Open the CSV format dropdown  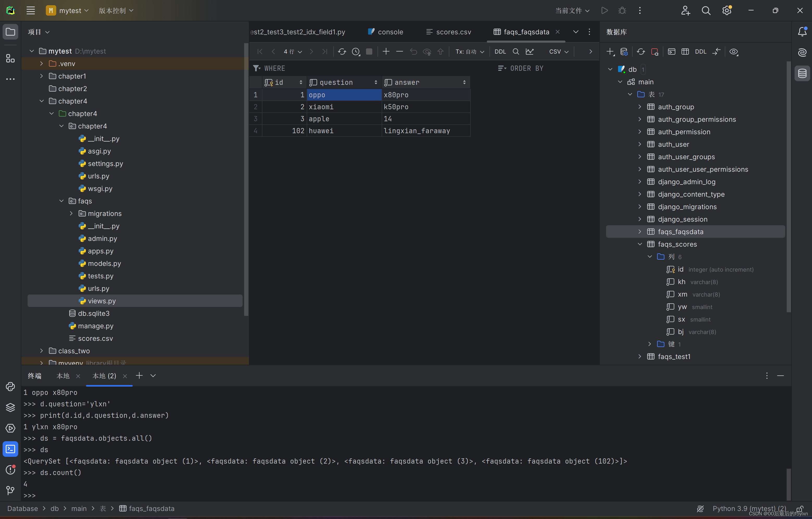click(x=558, y=51)
